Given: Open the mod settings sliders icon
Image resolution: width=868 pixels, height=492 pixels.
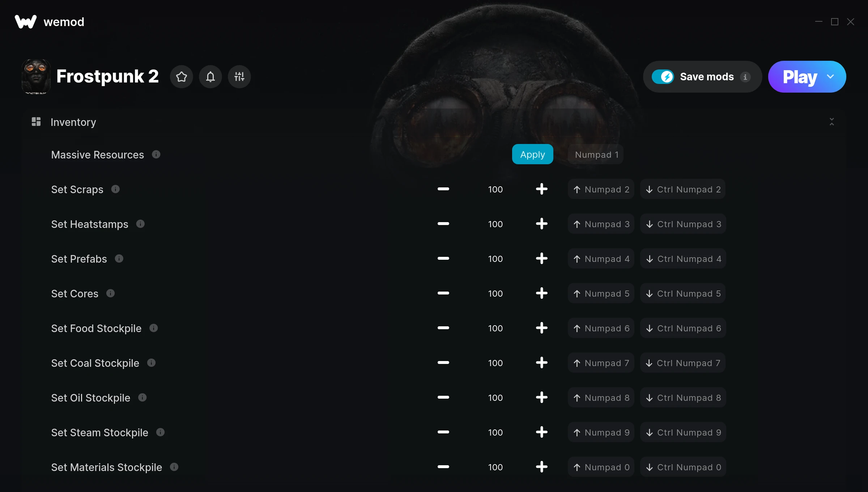Looking at the screenshot, I should click(239, 77).
